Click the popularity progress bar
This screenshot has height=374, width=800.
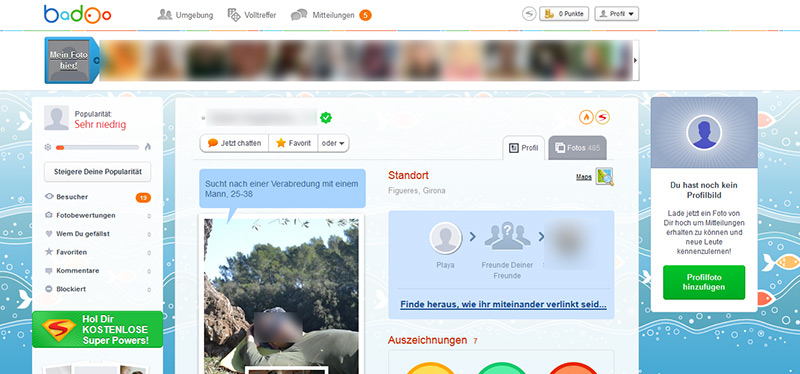pyautogui.click(x=97, y=147)
